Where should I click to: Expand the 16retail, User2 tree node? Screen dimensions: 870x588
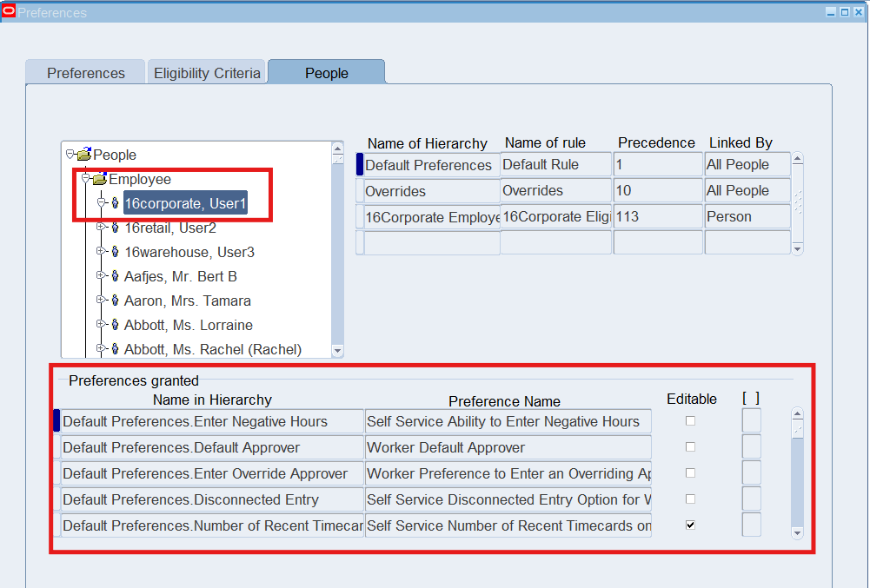click(101, 228)
